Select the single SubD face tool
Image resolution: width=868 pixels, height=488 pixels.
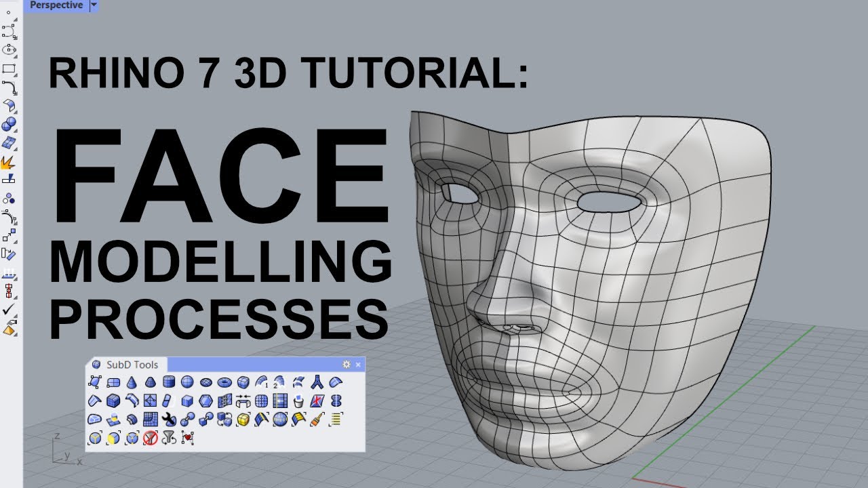(x=95, y=382)
